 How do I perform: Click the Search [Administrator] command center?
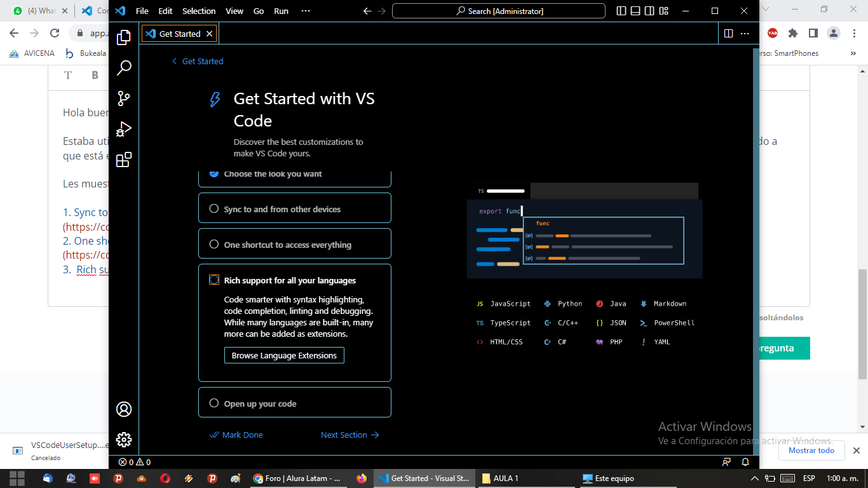[499, 11]
